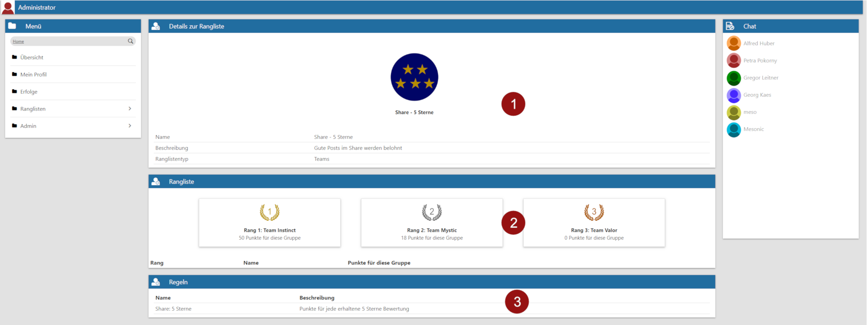The height and width of the screenshot is (325, 868).
Task: Click Rang 3: Team Valor card title
Action: [594, 230]
